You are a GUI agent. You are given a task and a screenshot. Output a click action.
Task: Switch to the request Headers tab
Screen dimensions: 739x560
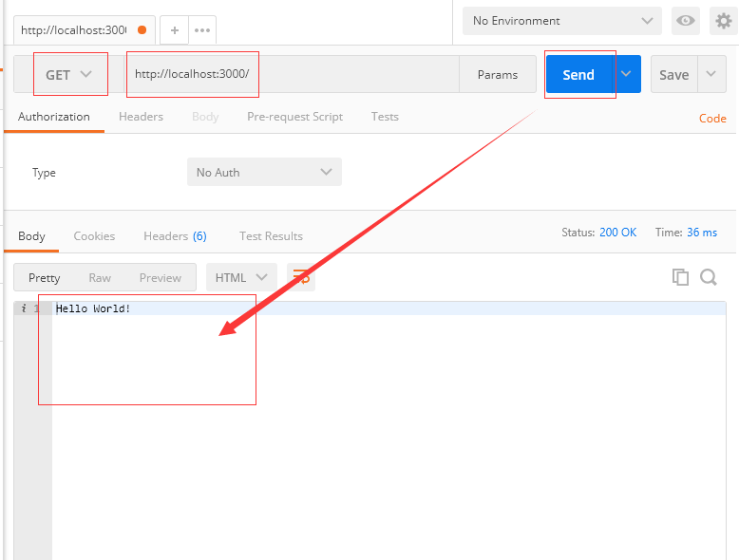tap(141, 117)
